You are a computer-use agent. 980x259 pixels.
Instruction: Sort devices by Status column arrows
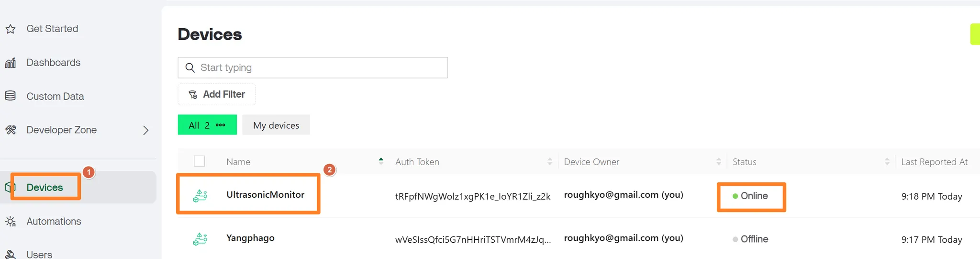pos(887,162)
